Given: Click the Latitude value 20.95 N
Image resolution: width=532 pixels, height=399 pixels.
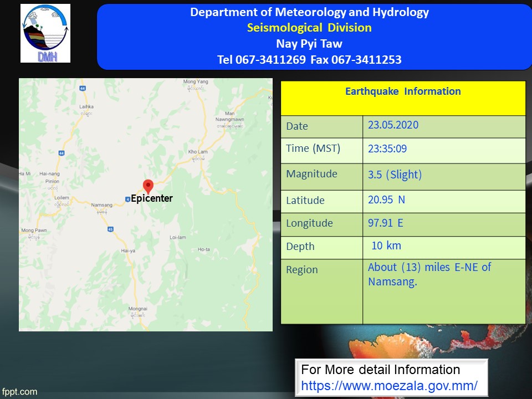Looking at the screenshot, I should click(x=386, y=199).
